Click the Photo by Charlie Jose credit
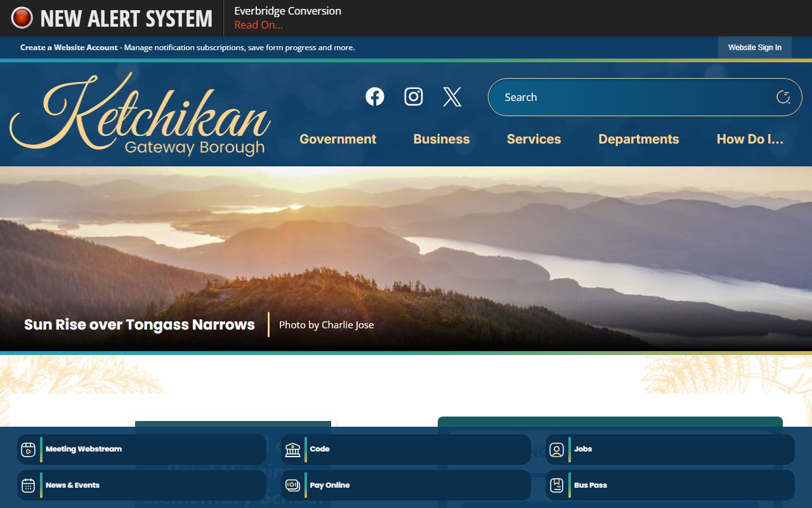This screenshot has height=508, width=812. pyautogui.click(x=326, y=324)
